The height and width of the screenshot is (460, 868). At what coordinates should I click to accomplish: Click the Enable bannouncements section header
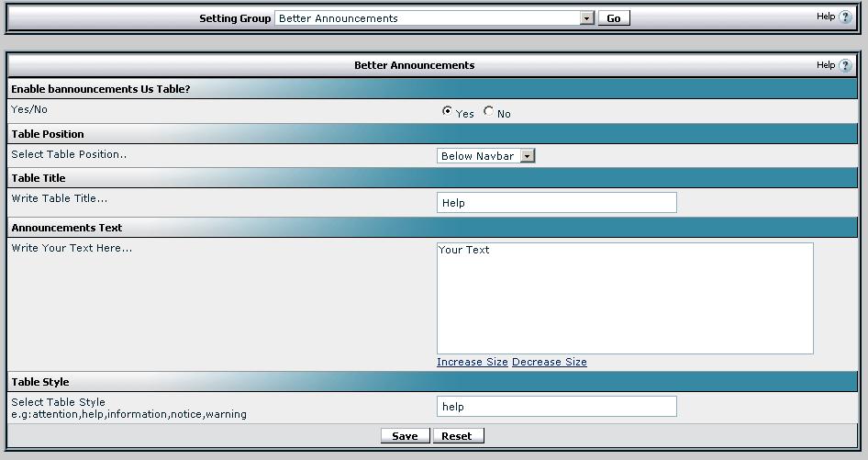[x=101, y=89]
